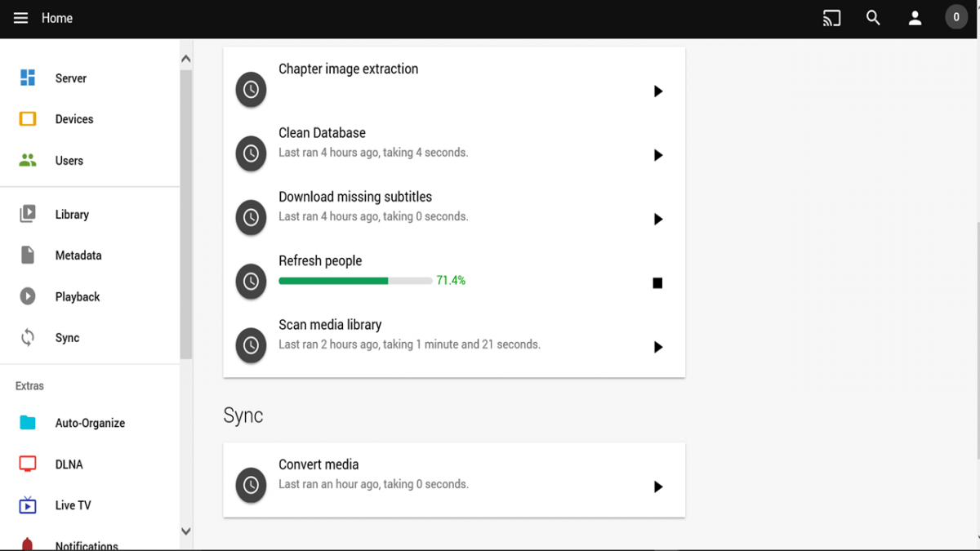Viewport: 980px width, 551px height.
Task: Click the Refresh people progress bar
Action: coord(355,281)
